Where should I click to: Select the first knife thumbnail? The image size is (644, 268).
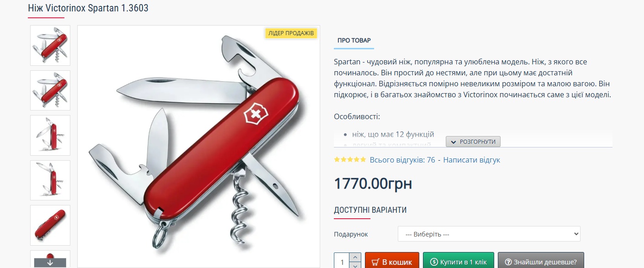[50, 45]
